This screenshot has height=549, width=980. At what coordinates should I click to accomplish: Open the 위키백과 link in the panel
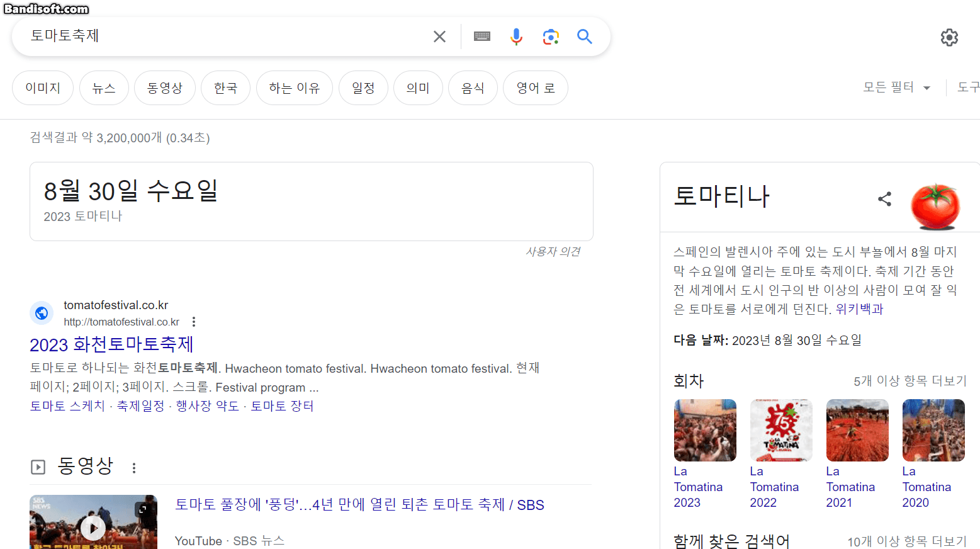pos(859,309)
